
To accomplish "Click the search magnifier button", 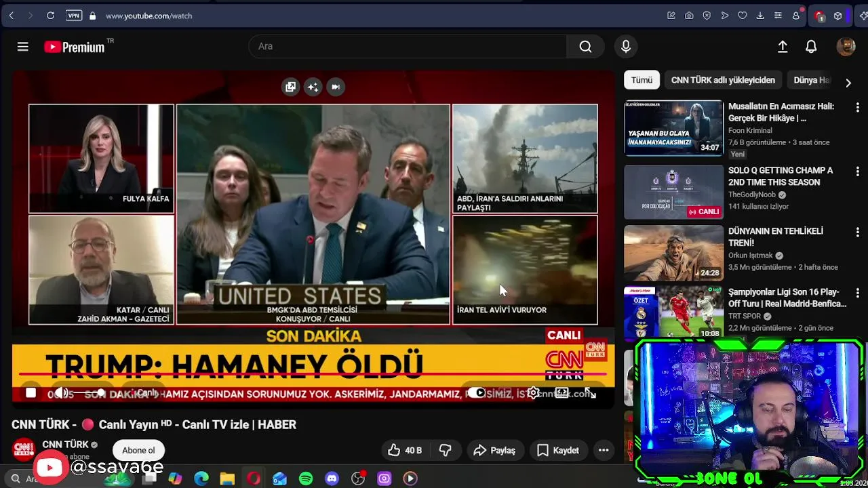I will coord(585,46).
